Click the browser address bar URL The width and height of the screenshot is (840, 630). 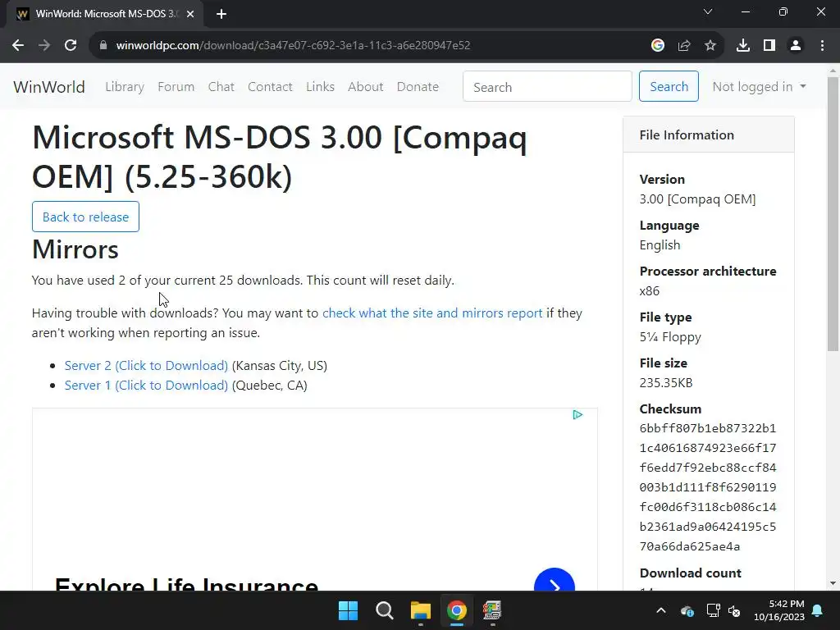(x=293, y=46)
